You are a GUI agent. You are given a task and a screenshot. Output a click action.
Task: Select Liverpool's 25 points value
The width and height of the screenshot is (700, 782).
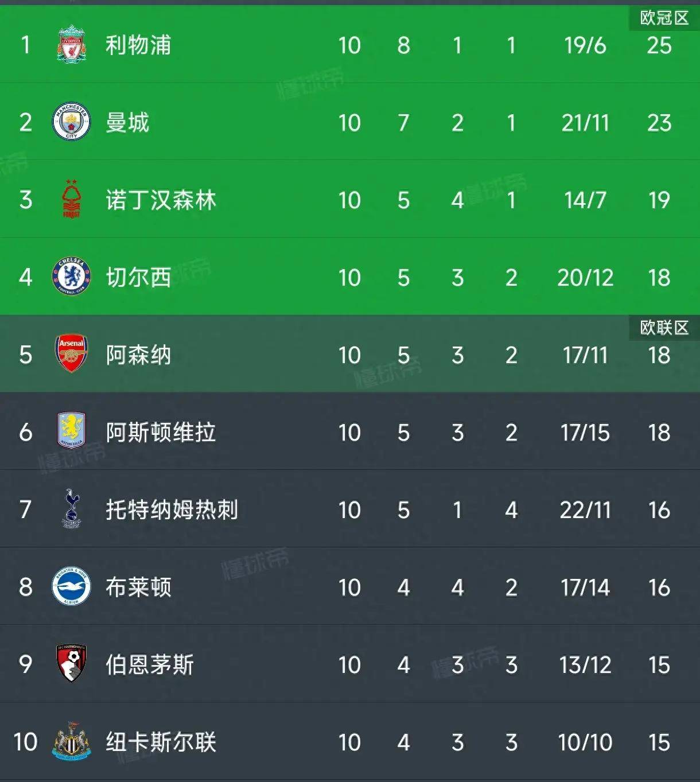(x=659, y=45)
